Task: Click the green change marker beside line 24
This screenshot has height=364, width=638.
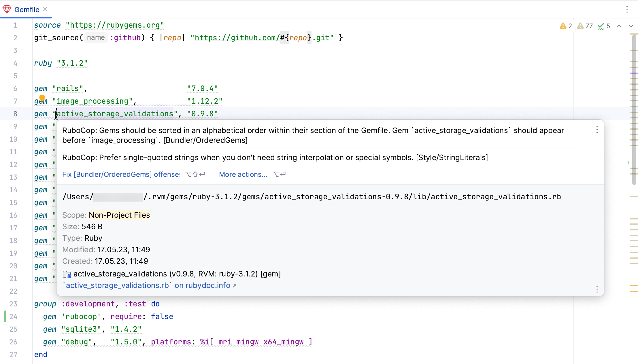Action: pyautogui.click(x=5, y=316)
